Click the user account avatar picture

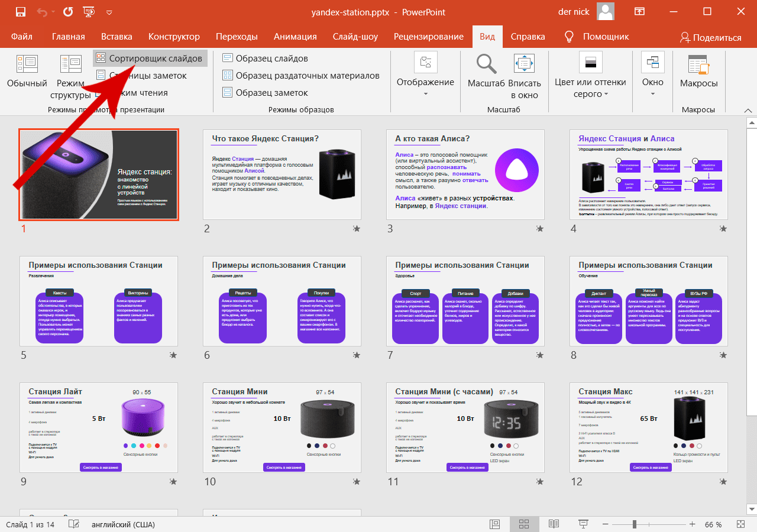[606, 12]
